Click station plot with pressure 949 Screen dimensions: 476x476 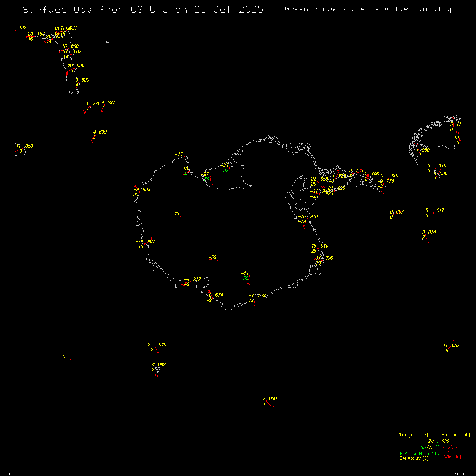tap(155, 347)
